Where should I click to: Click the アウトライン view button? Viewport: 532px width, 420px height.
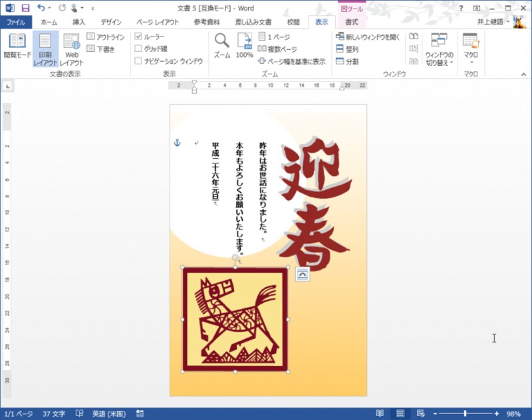pyautogui.click(x=106, y=37)
